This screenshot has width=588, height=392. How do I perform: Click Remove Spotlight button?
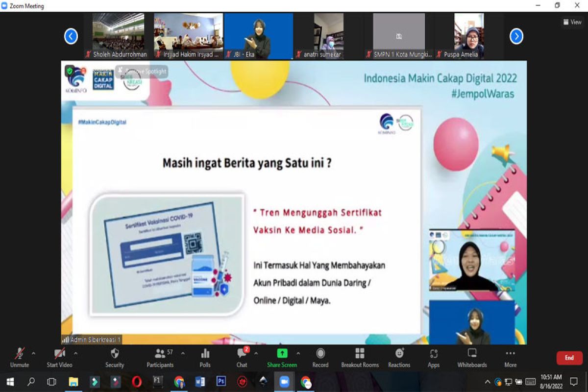(142, 72)
